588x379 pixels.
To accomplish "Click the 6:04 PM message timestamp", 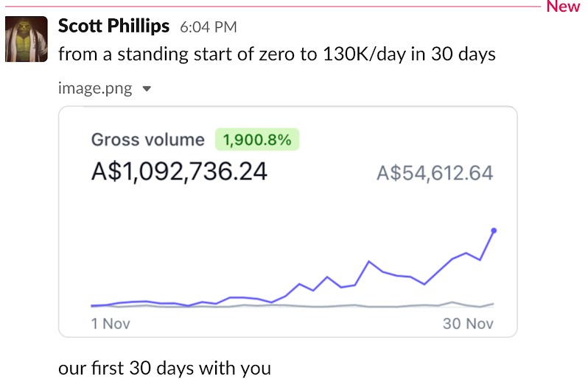I will coord(209,27).
